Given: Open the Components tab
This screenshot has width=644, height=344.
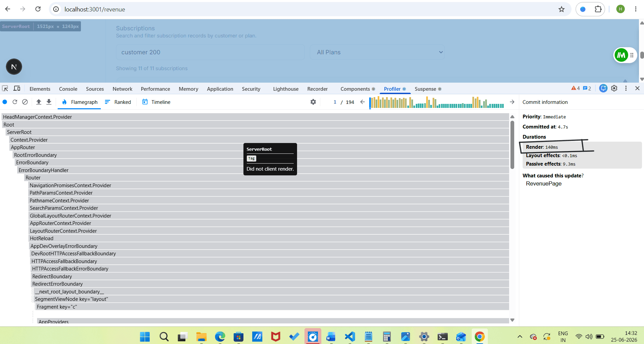Looking at the screenshot, I should pyautogui.click(x=358, y=89).
